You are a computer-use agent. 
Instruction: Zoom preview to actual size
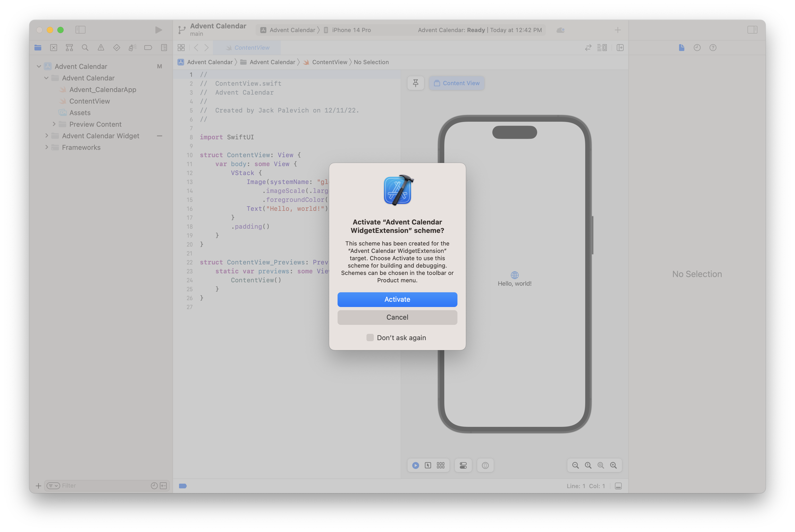click(588, 465)
